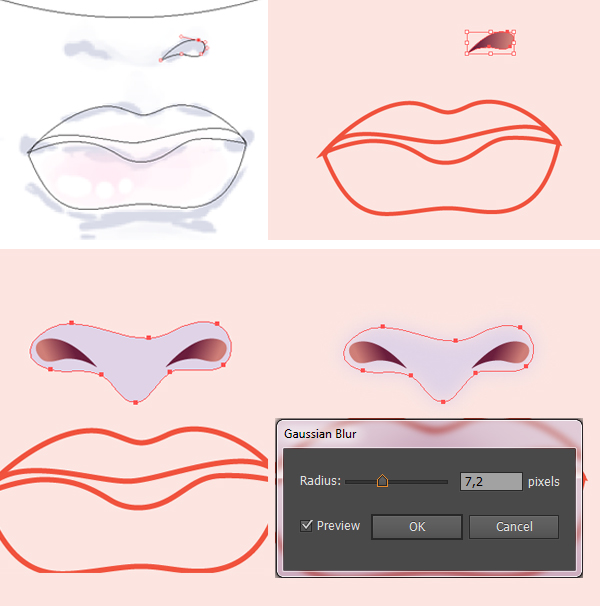Focus the Radius value field showing 7,2

click(x=491, y=482)
